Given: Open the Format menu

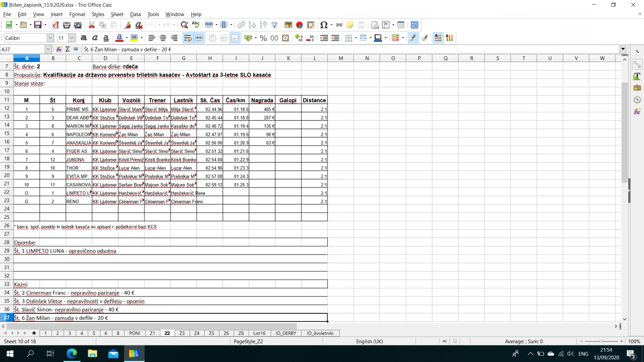Looking at the screenshot, I should [x=77, y=14].
